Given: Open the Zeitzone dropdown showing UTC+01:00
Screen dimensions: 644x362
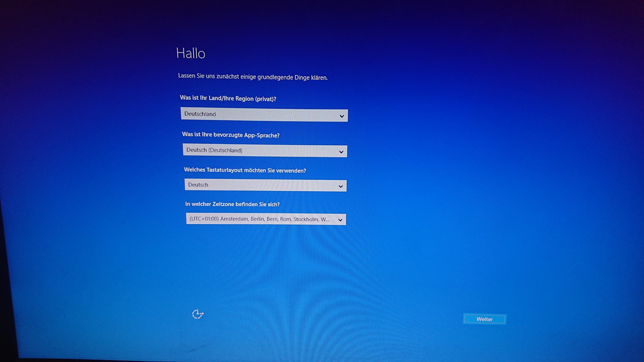Looking at the screenshot, I should [266, 219].
